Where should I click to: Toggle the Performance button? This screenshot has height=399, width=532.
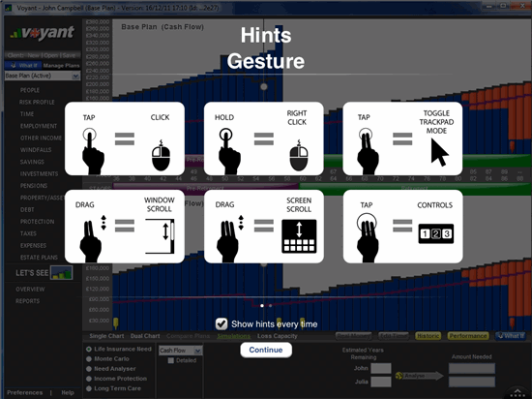click(x=468, y=336)
